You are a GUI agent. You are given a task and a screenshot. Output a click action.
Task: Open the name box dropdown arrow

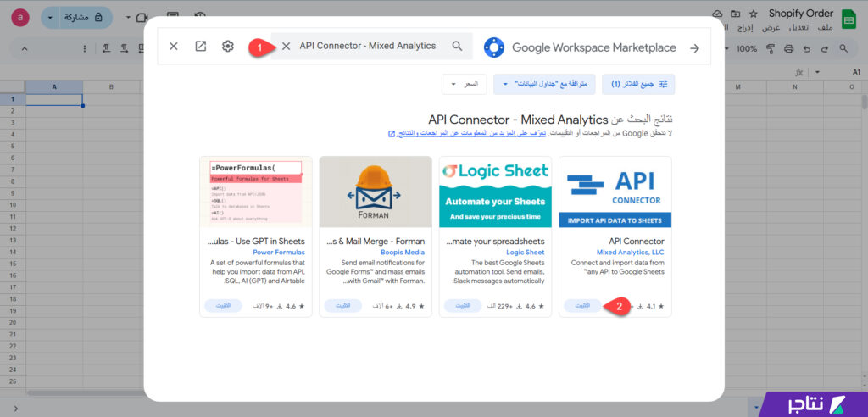[817, 73]
